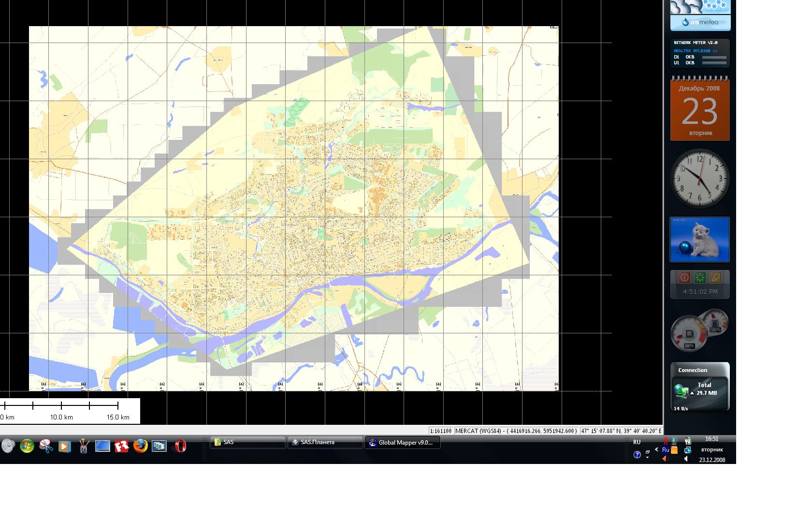Switch to the SAS taskbar window
This screenshot has height=508, width=812.
(247, 442)
